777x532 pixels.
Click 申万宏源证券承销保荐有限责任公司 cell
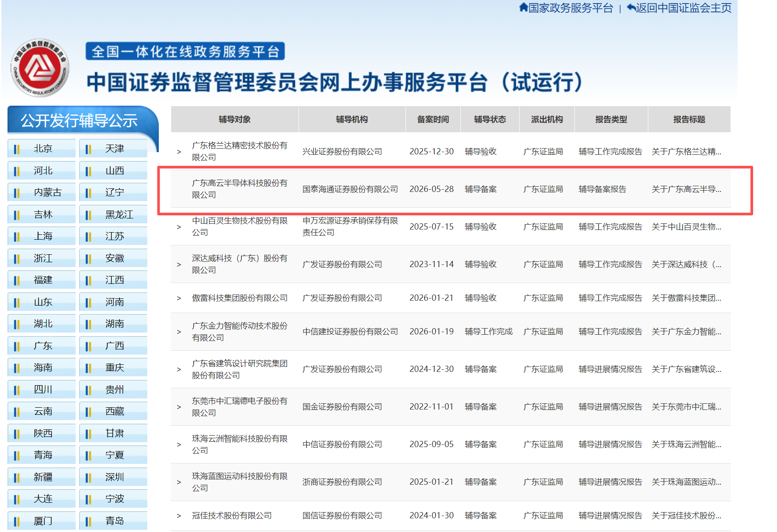(x=350, y=226)
